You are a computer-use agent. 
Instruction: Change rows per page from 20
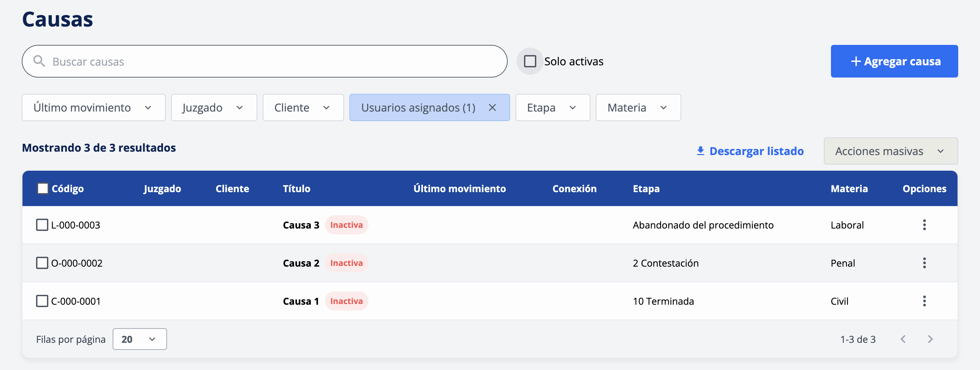(x=140, y=339)
